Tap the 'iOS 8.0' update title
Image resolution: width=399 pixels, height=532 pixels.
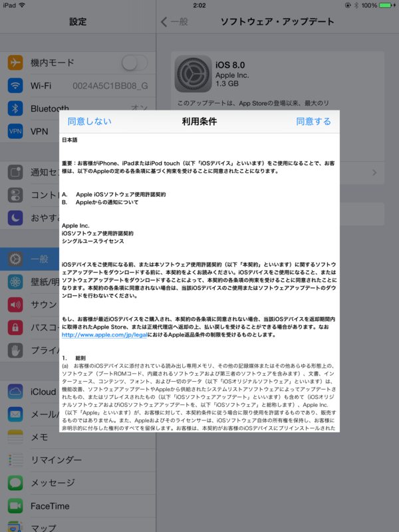[x=230, y=65]
